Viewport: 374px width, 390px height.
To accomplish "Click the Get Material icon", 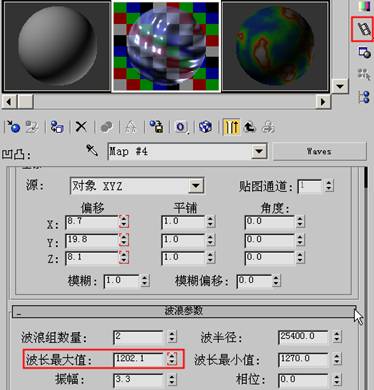I will pyautogui.click(x=13, y=127).
